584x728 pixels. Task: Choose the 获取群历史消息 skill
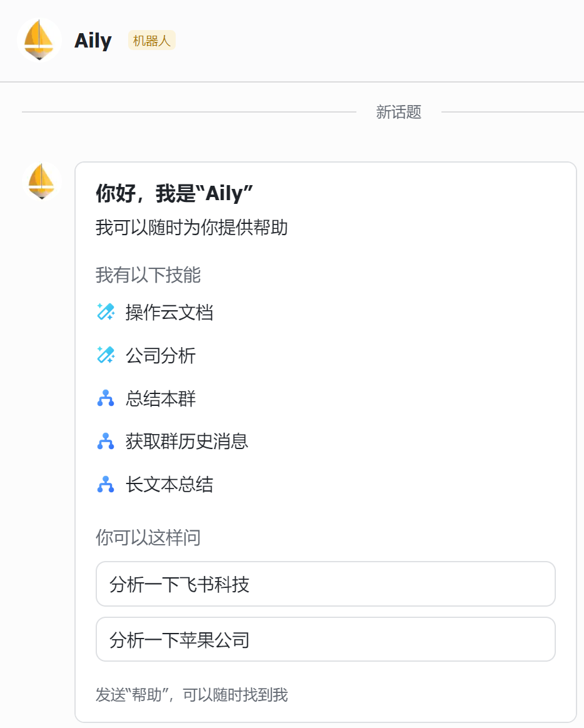[186, 442]
